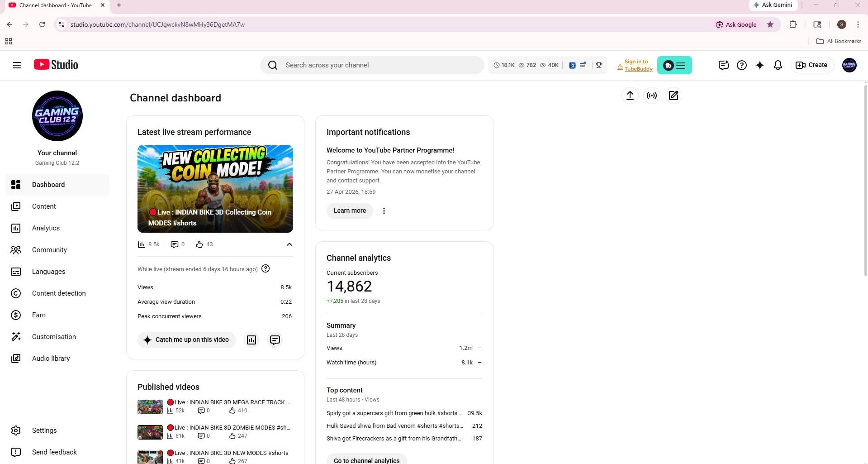Open the Collecting Coin Mode stream thumbnail
This screenshot has height=464, width=868.
click(215, 188)
